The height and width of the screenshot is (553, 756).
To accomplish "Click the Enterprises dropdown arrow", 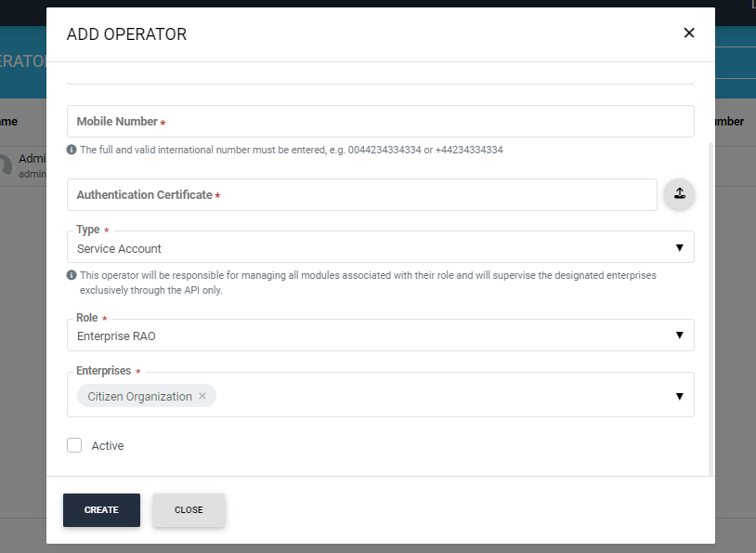I will pos(679,396).
